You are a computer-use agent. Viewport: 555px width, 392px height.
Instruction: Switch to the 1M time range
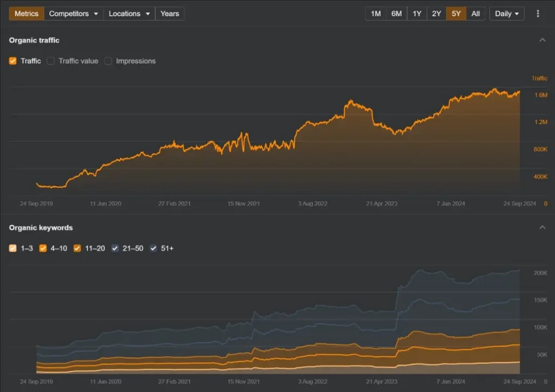tap(375, 13)
